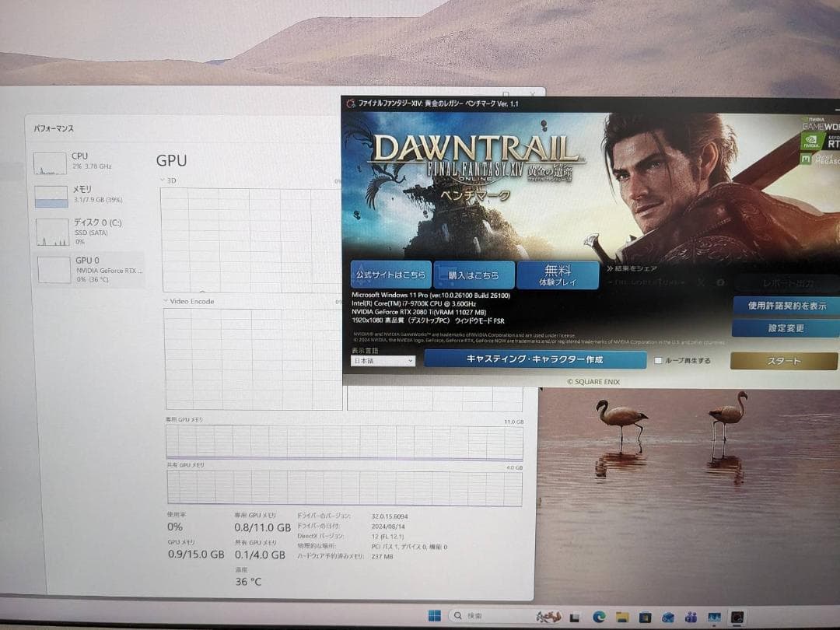
Task: Share benchmark result via the X icon
Action: click(701, 282)
